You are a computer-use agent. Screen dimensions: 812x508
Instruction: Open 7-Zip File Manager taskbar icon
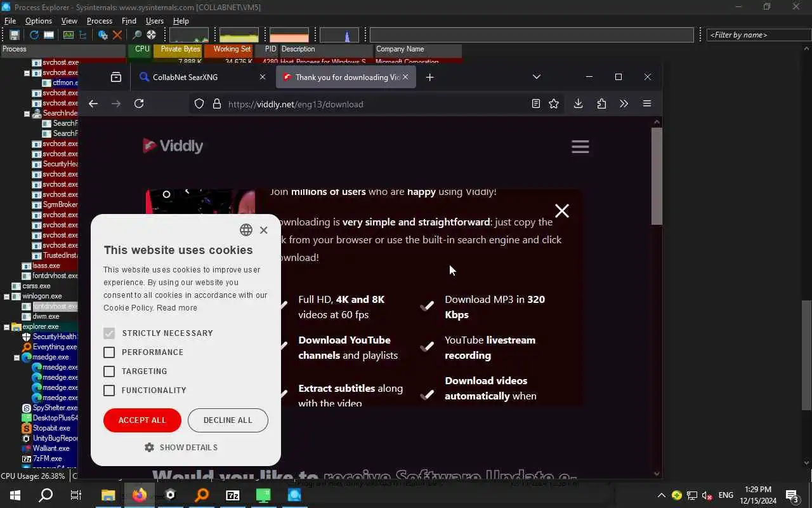point(233,495)
